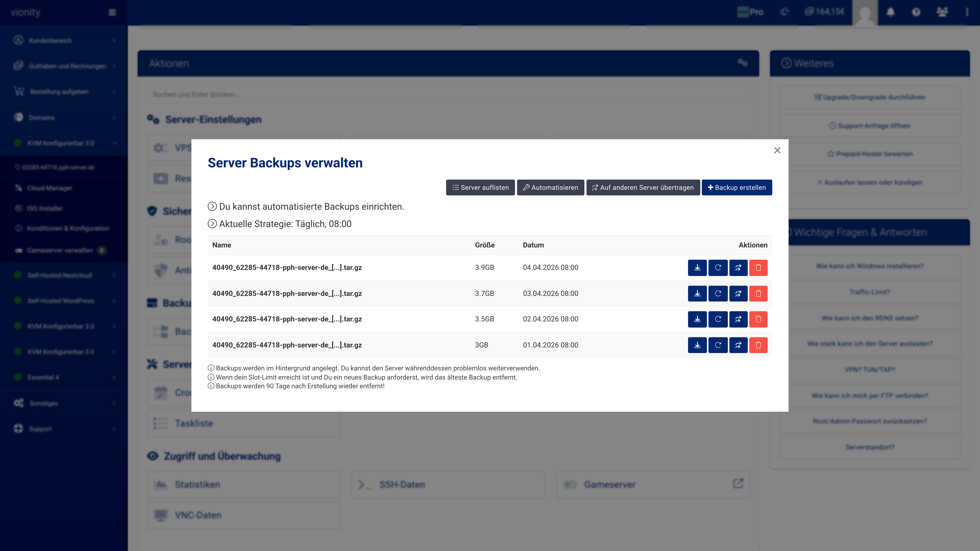Delete the 02.04.2026 backup
The width and height of the screenshot is (980, 551).
coord(758,319)
